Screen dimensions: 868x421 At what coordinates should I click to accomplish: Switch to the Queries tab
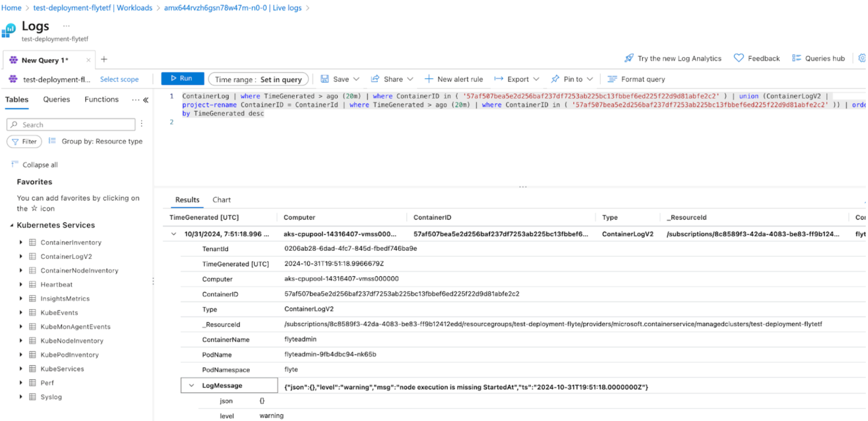coord(57,100)
